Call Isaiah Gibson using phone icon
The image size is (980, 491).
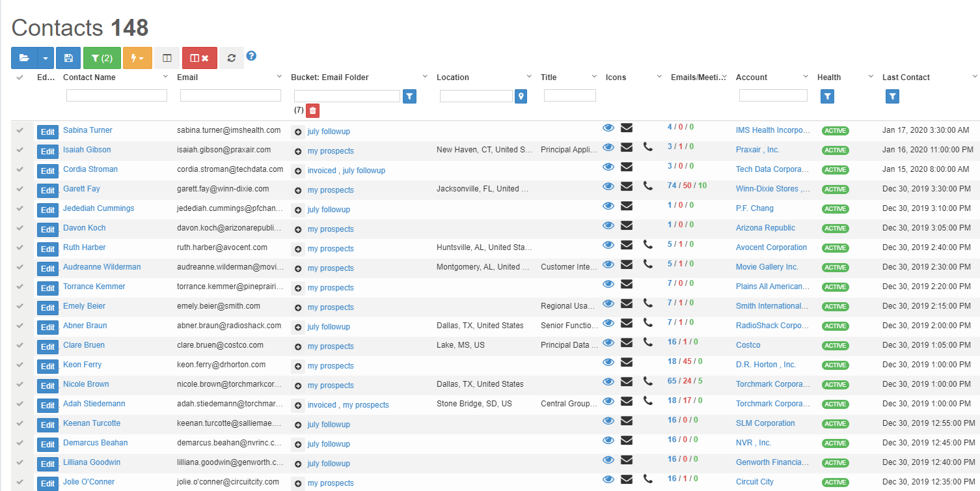(647, 147)
